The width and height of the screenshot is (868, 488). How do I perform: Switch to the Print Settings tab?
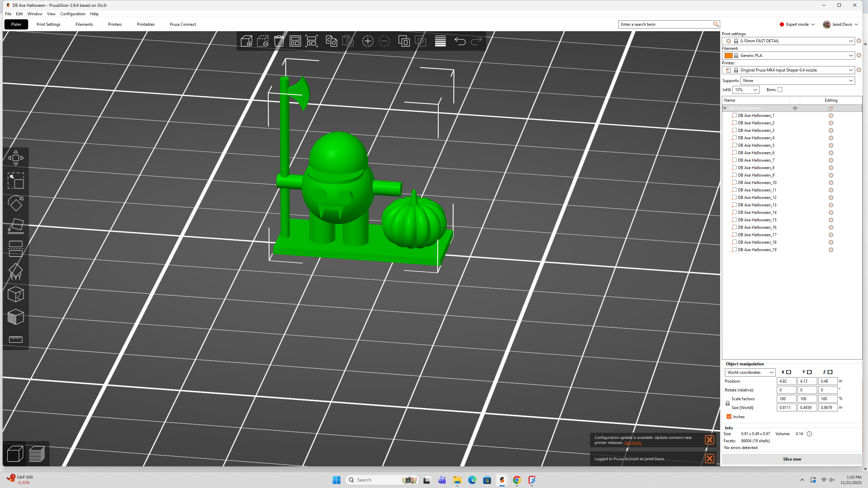point(48,24)
